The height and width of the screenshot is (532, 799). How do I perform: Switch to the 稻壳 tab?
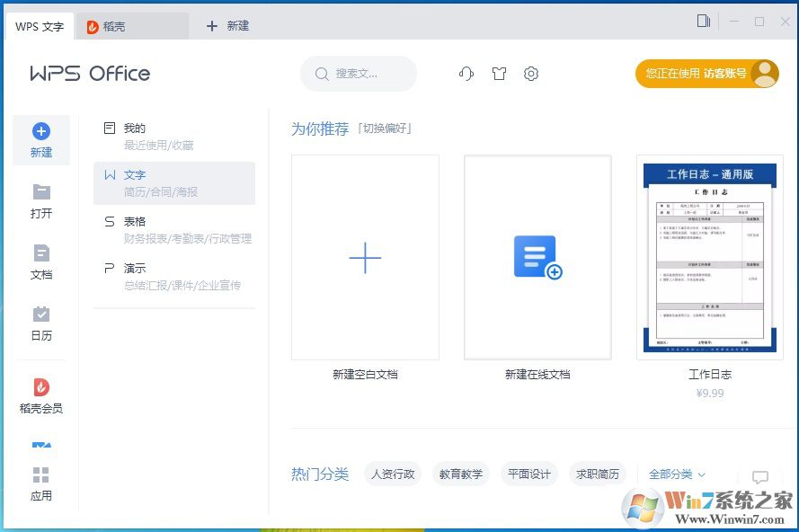click(131, 26)
